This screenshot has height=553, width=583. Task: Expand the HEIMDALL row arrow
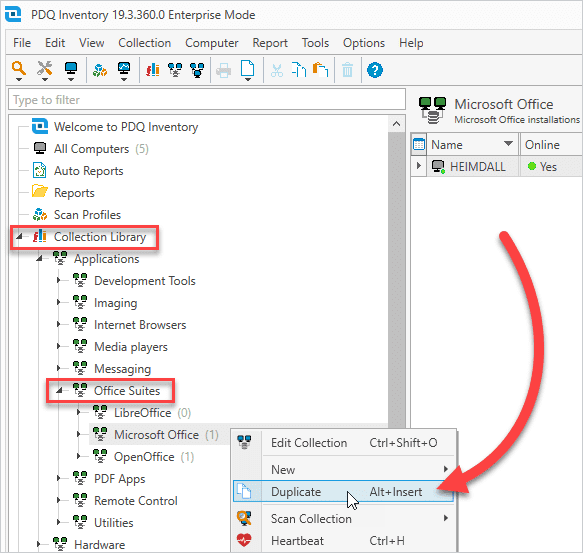tap(419, 166)
